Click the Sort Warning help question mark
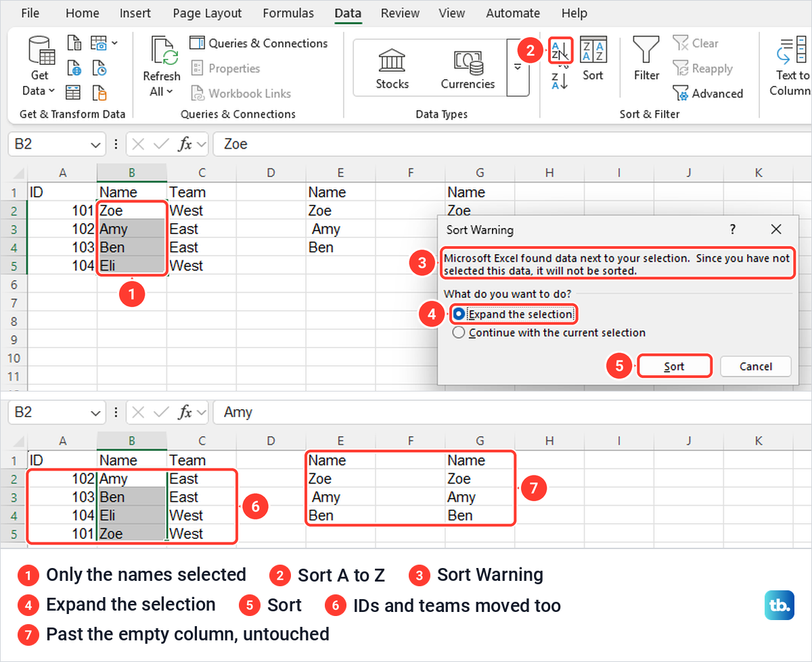Viewport: 812px width, 662px height. click(733, 230)
